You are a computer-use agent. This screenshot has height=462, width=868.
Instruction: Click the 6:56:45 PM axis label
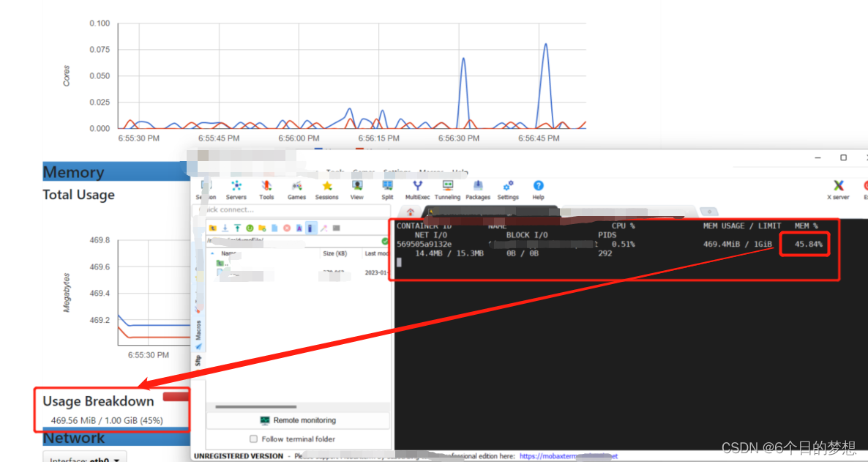pos(539,138)
